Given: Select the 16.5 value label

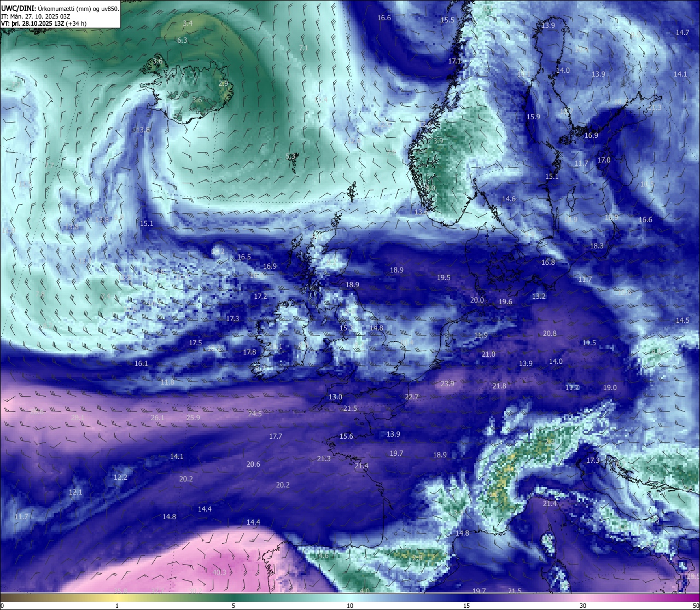Looking at the screenshot, I should 244,257.
